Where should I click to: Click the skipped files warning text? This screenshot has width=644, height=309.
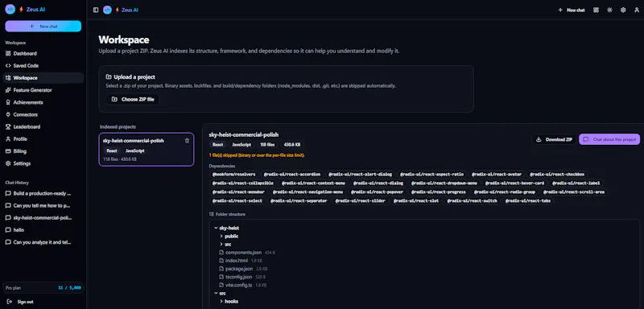(257, 155)
